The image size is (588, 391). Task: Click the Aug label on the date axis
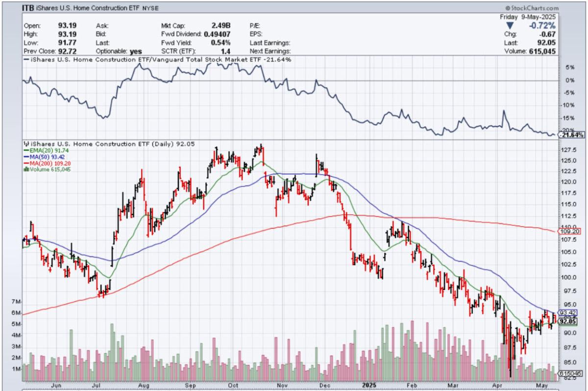tap(144, 386)
